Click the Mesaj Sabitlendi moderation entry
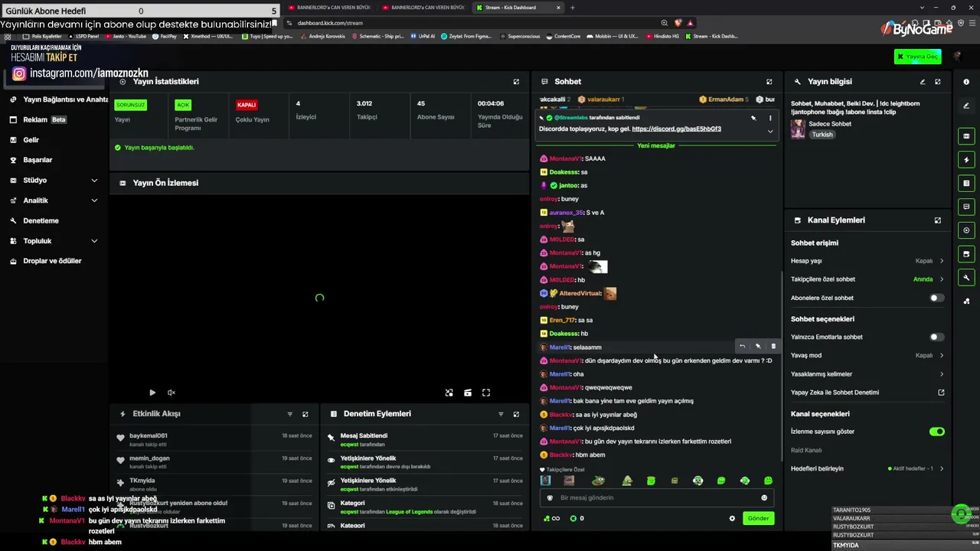980x551 pixels. (x=425, y=440)
